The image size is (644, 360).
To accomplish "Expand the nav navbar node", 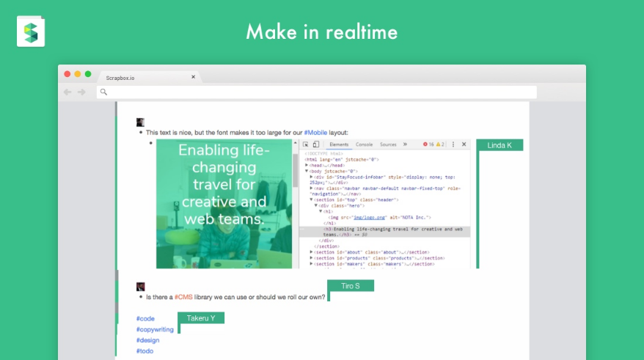I will [311, 188].
